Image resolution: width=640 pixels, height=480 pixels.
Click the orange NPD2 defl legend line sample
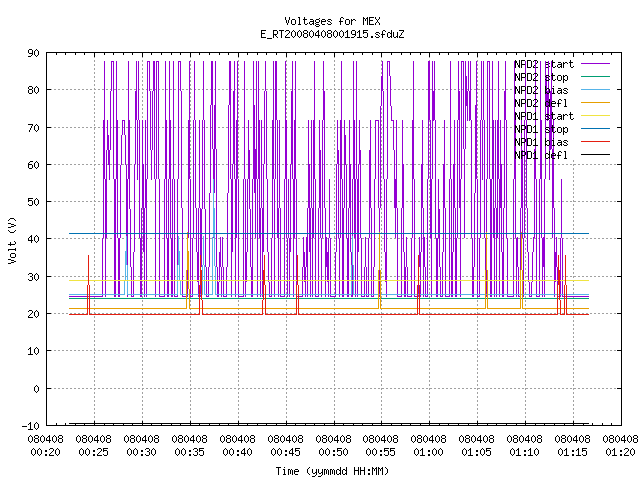tap(595, 102)
